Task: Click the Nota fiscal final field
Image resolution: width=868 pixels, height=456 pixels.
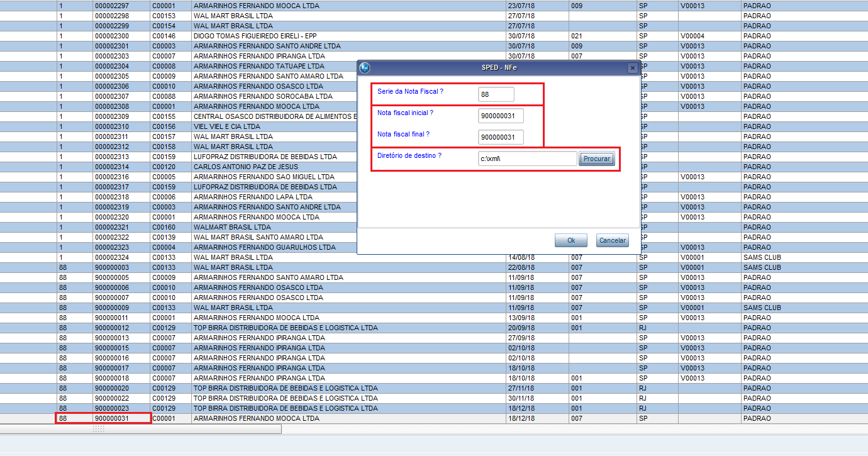Action: pyautogui.click(x=501, y=137)
